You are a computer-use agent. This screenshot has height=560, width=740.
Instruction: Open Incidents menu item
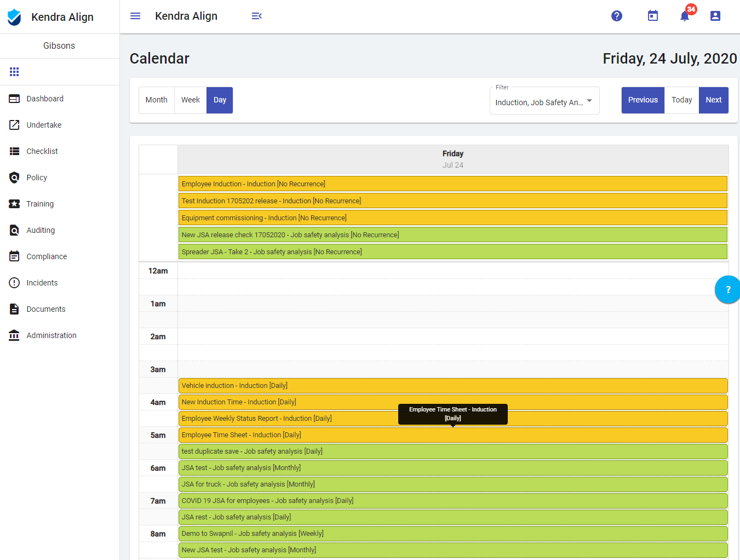pyautogui.click(x=60, y=283)
